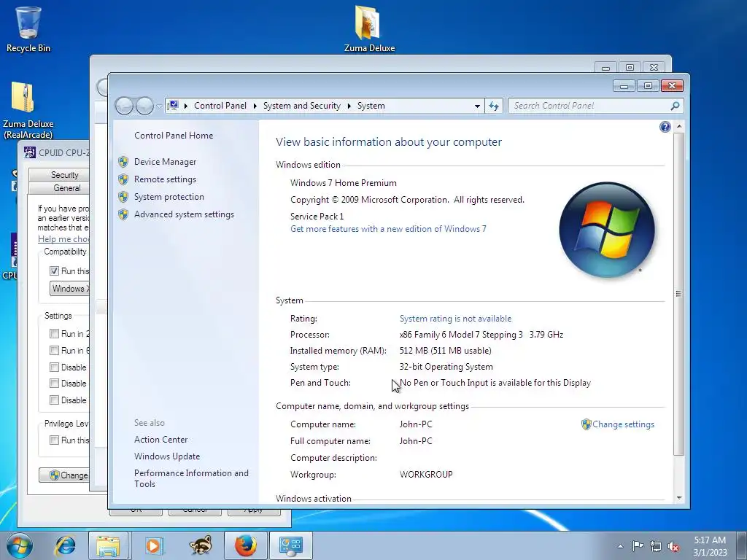Open the Recycle Bin desktop icon
This screenshot has width=747, height=560.
[28, 28]
